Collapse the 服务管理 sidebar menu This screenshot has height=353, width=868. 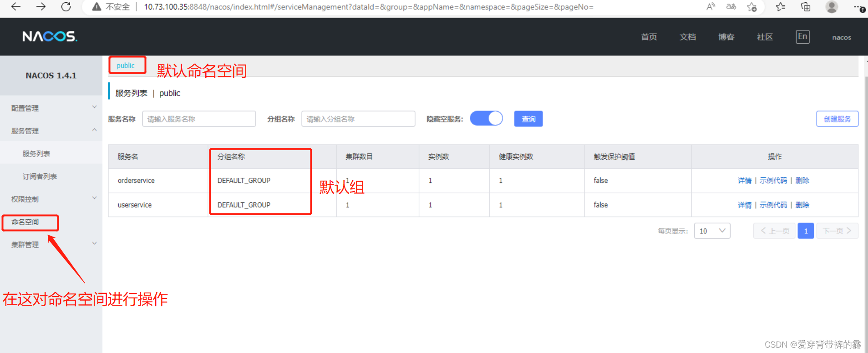pos(51,131)
